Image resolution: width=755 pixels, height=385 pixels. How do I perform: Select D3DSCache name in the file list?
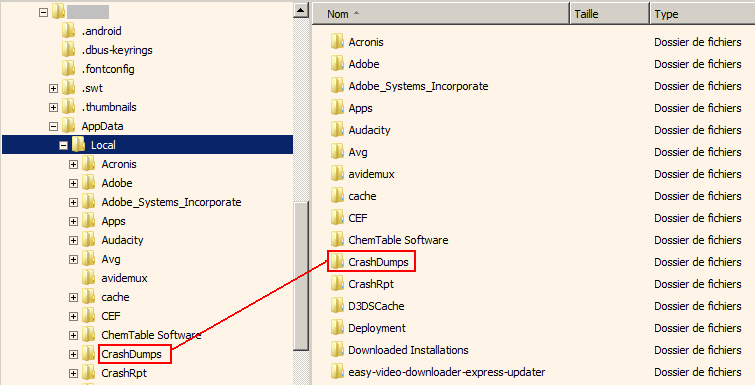click(x=376, y=306)
